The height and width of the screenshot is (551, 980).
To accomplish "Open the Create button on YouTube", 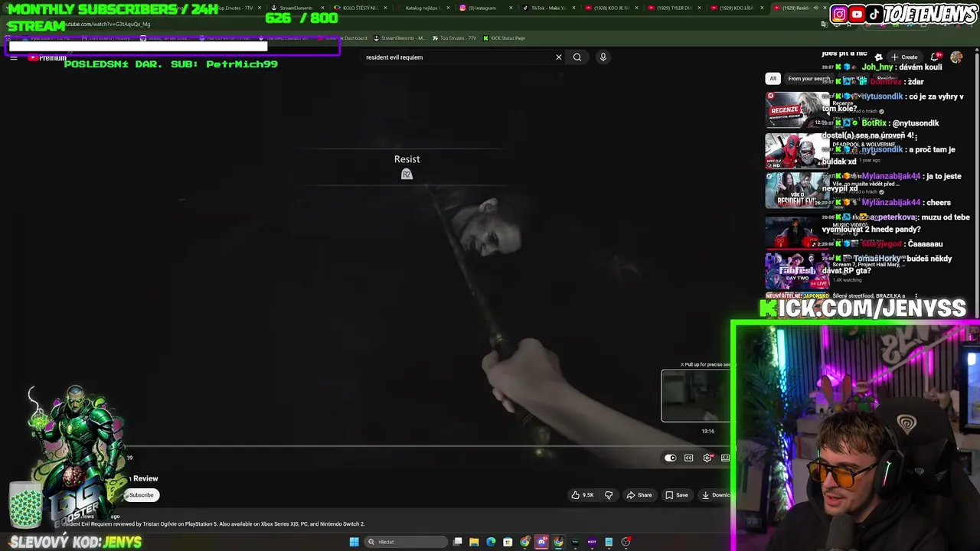I will pyautogui.click(x=905, y=57).
